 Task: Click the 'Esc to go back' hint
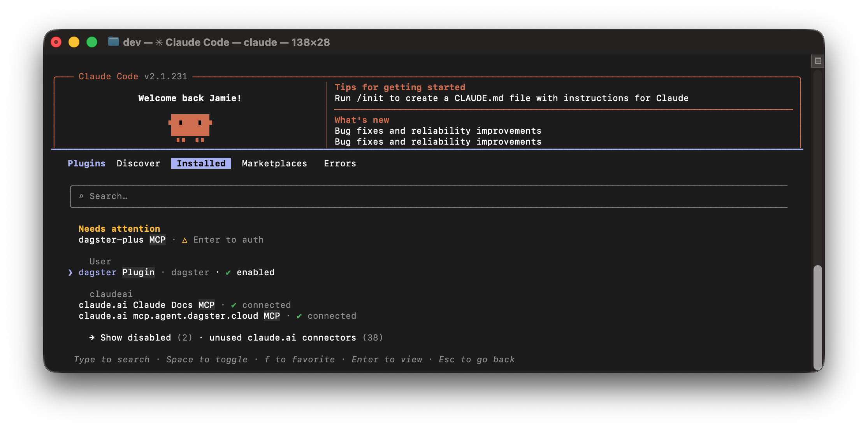[x=476, y=359]
